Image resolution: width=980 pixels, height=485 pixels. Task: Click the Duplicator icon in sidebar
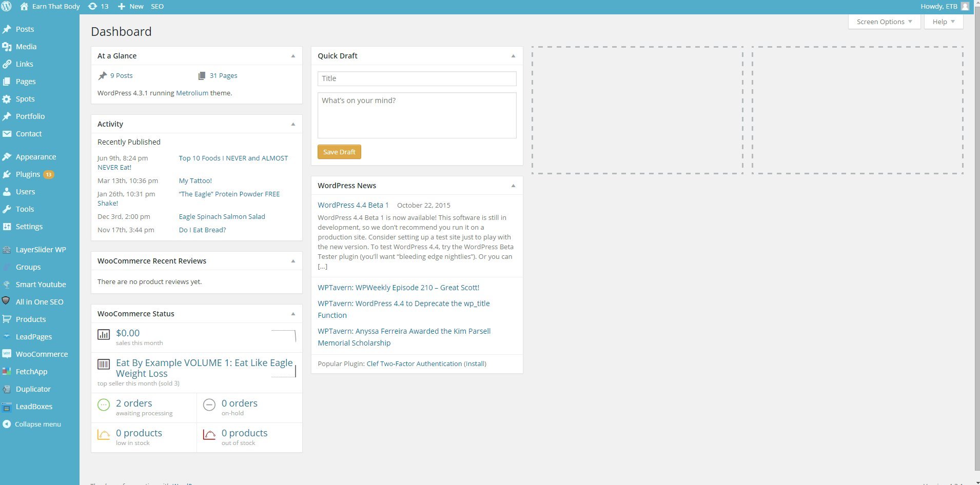click(x=7, y=389)
